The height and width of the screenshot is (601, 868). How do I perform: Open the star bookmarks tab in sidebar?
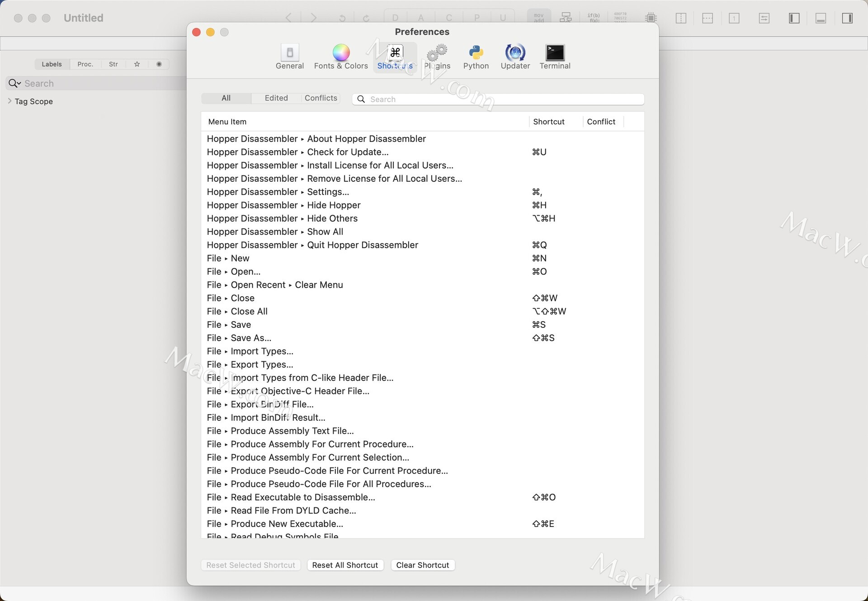tap(137, 64)
